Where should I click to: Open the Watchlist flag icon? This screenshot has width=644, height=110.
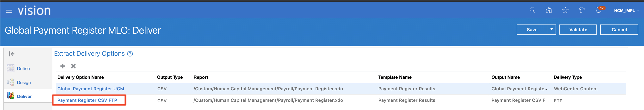click(582, 10)
